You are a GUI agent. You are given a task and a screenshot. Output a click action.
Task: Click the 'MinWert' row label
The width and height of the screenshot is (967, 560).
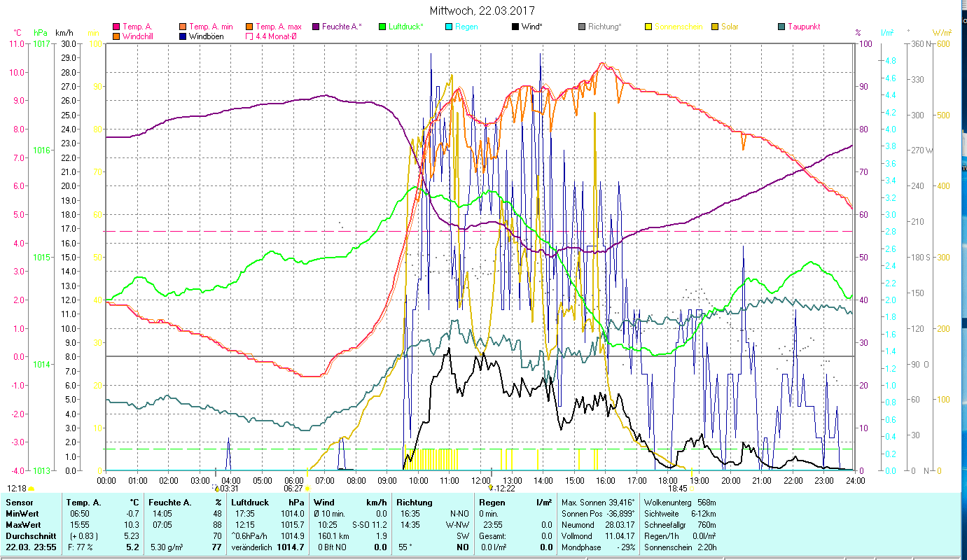[x=22, y=514]
